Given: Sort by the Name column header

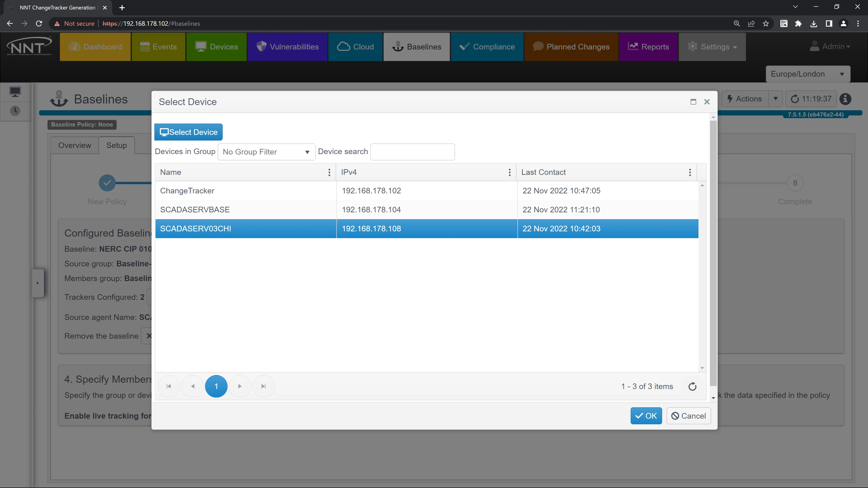Looking at the screenshot, I should (170, 172).
